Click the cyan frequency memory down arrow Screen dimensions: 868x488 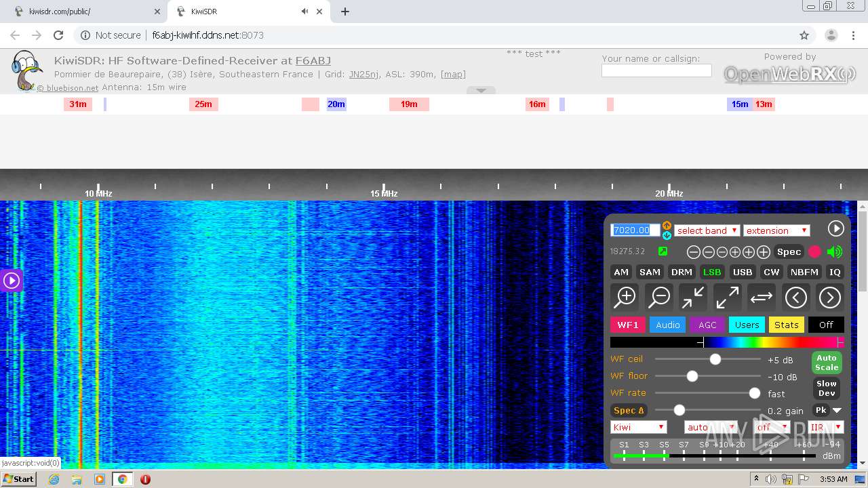pyautogui.click(x=667, y=235)
